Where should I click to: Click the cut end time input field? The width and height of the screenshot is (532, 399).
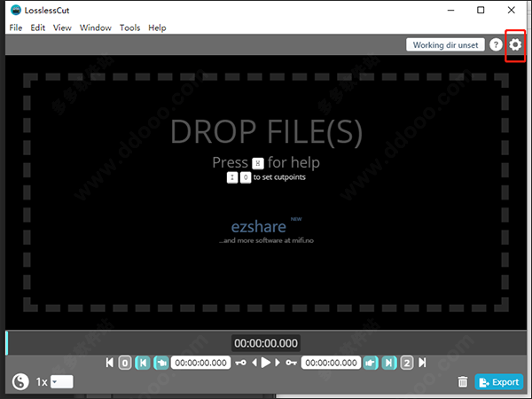tap(331, 363)
